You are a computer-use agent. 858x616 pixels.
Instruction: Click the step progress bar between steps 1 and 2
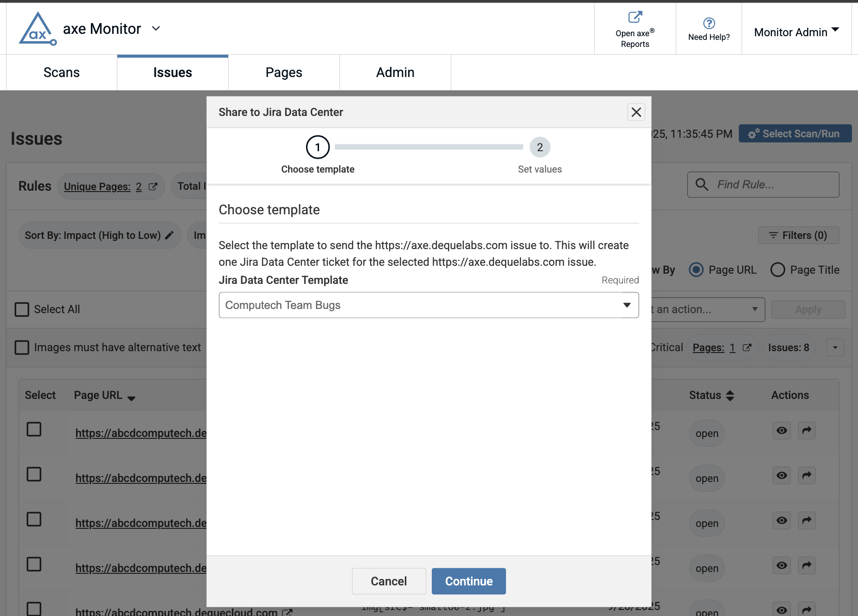point(429,147)
